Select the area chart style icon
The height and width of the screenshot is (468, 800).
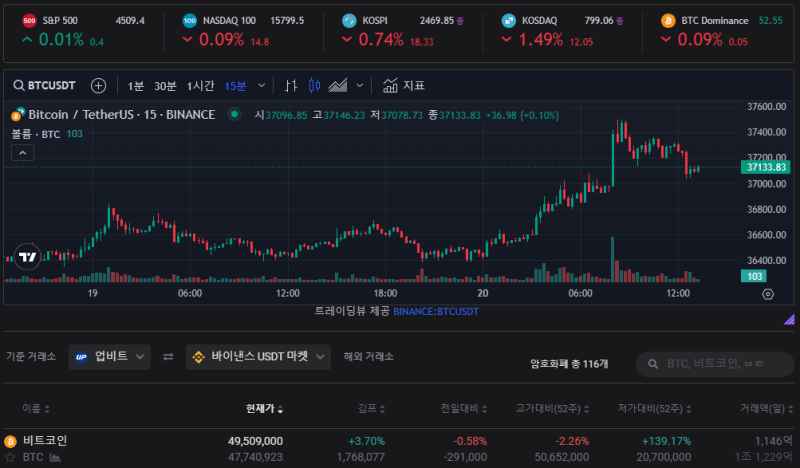point(337,86)
